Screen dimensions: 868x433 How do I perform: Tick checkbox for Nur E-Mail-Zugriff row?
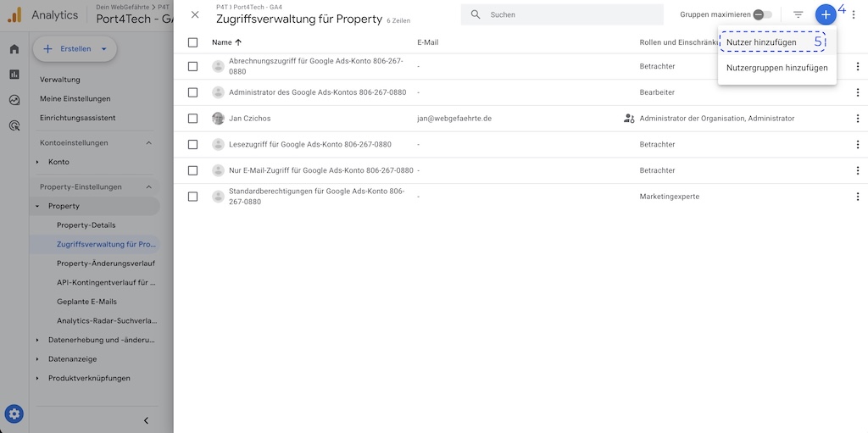(x=192, y=170)
